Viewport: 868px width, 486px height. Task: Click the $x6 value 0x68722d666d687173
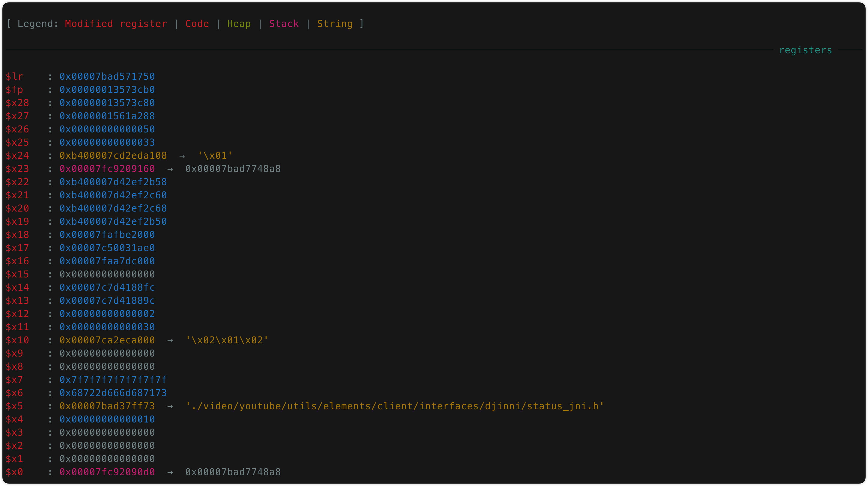[113, 393]
